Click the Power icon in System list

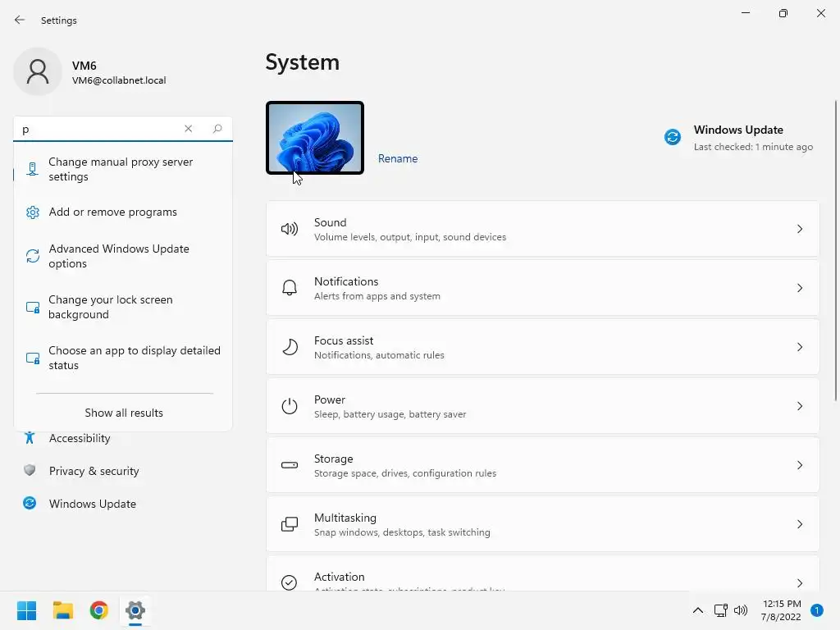coord(290,406)
